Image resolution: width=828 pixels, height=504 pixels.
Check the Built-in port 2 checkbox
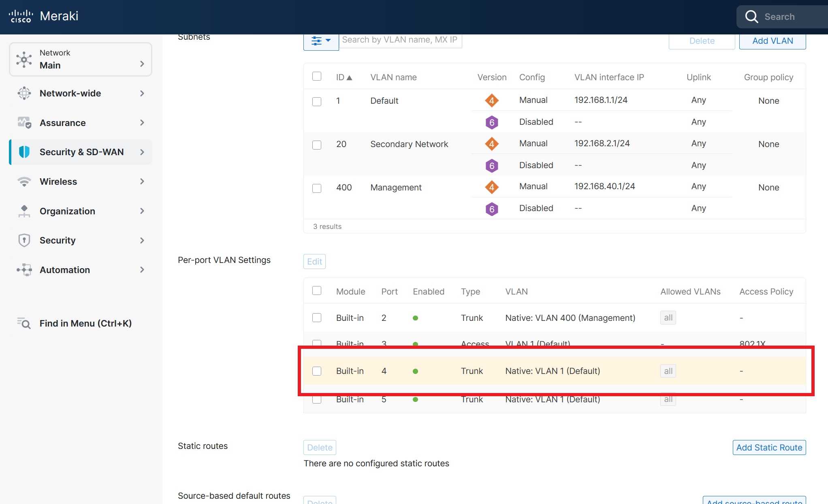pos(317,318)
